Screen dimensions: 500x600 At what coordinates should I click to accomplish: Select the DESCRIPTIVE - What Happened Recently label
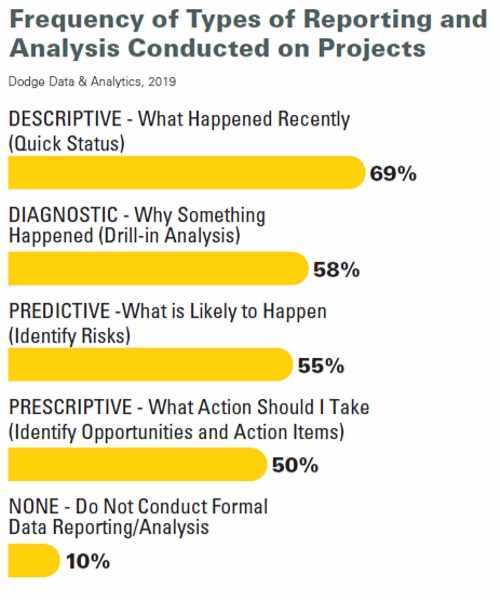point(179,119)
